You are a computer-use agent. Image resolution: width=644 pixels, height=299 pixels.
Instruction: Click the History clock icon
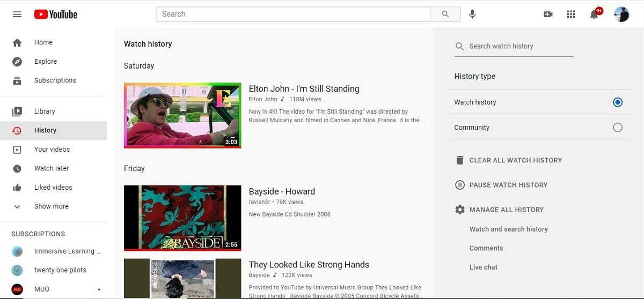click(17, 130)
